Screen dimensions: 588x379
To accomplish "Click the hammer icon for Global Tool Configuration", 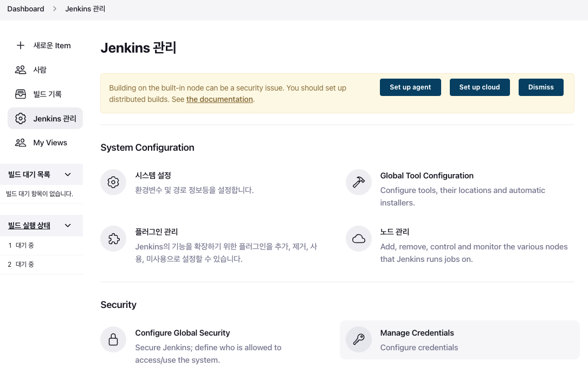I will click(359, 182).
